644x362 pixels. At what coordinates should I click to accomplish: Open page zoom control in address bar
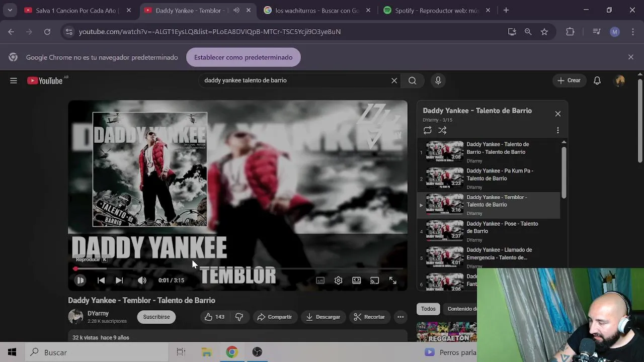pos(528,32)
